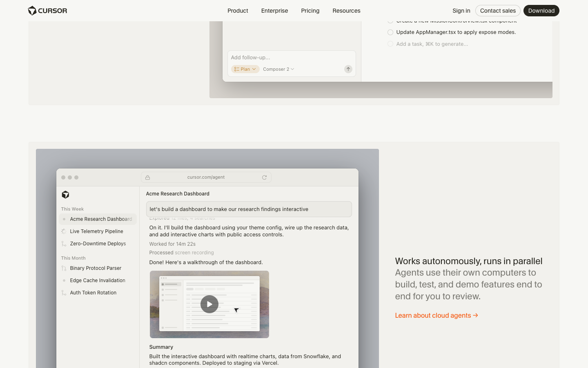Click the Cursor logo in the header
The image size is (588, 368).
pos(47,11)
